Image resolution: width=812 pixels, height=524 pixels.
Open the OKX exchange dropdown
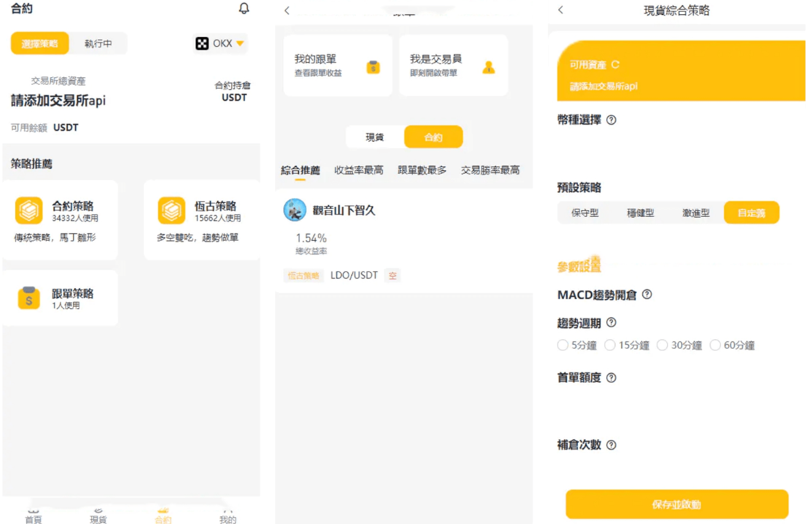point(221,44)
